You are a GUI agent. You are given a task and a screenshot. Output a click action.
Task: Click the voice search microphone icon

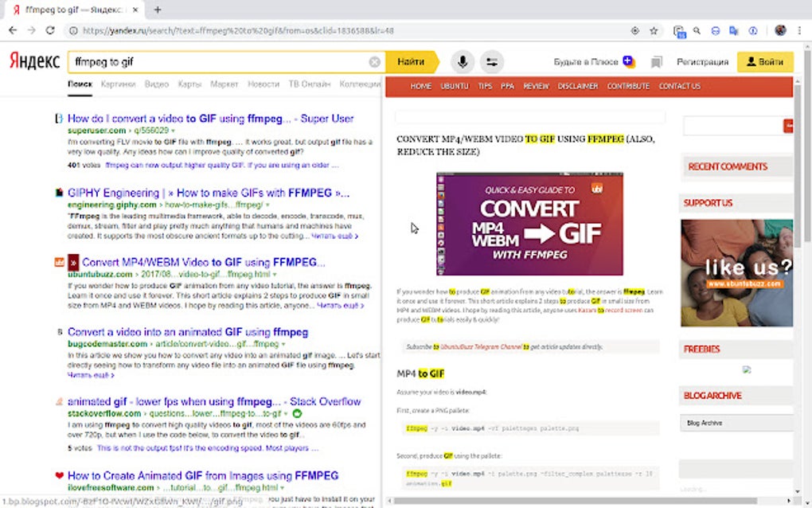(x=463, y=61)
